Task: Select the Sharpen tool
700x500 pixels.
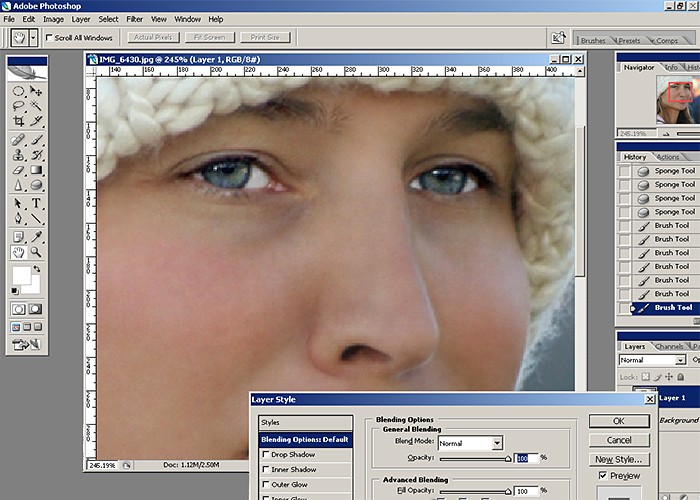Action: pyautogui.click(x=18, y=184)
